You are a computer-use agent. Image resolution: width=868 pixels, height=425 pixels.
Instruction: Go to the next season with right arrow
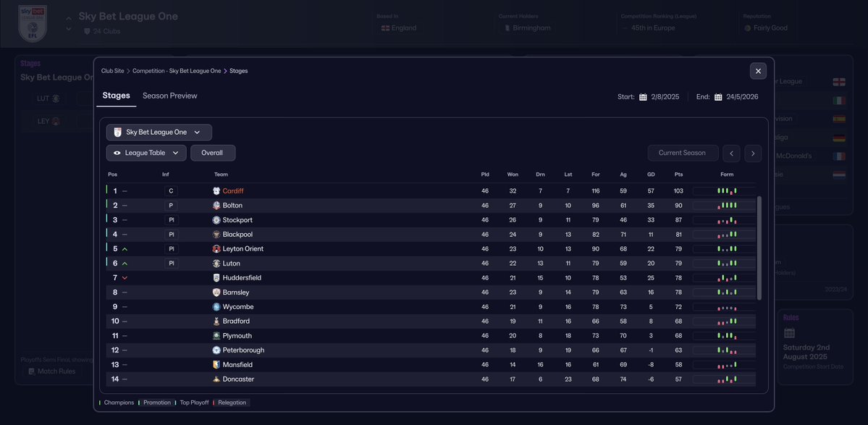click(753, 153)
